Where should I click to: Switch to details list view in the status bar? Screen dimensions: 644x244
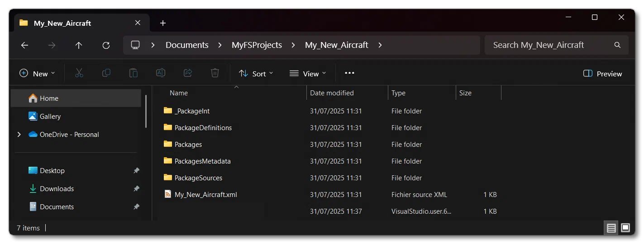click(611, 228)
